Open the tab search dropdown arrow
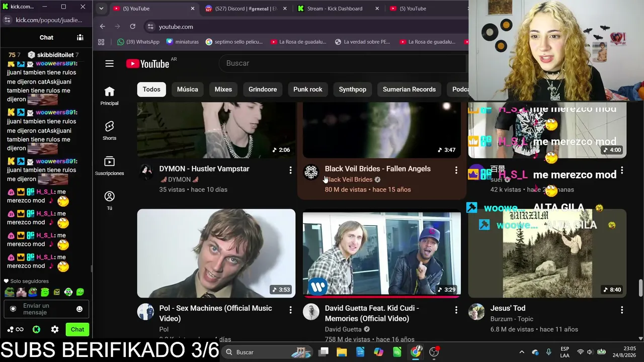Screen dimensions: 644x362 point(101,9)
